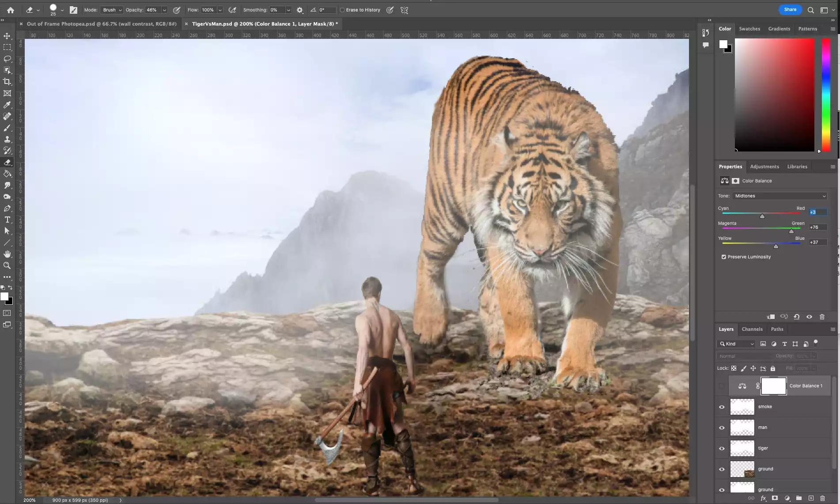Open the Paths tab
The height and width of the screenshot is (504, 840).
(x=777, y=329)
